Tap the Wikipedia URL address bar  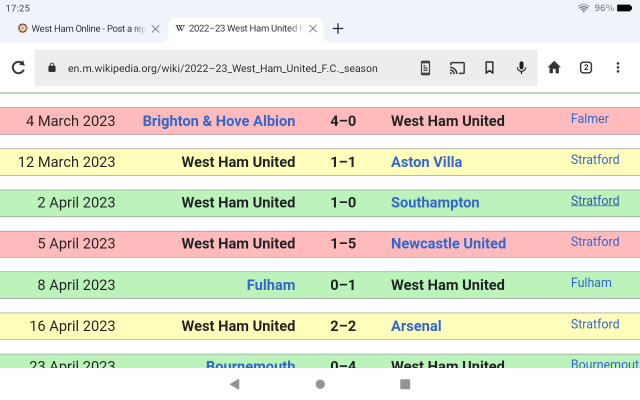pos(230,68)
